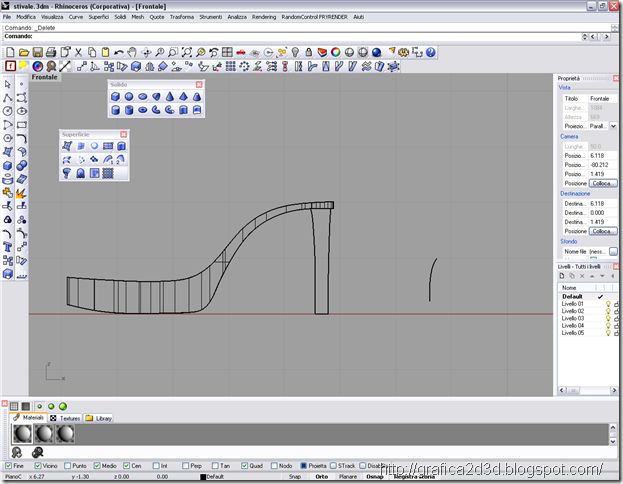The height and width of the screenshot is (484, 623).
Task: Create a box from the Solido palette
Action: click(x=115, y=97)
